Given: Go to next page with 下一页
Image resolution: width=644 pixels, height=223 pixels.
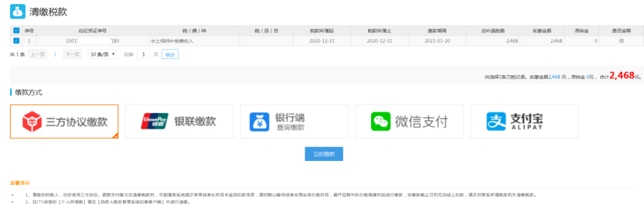Looking at the screenshot, I should (72, 54).
